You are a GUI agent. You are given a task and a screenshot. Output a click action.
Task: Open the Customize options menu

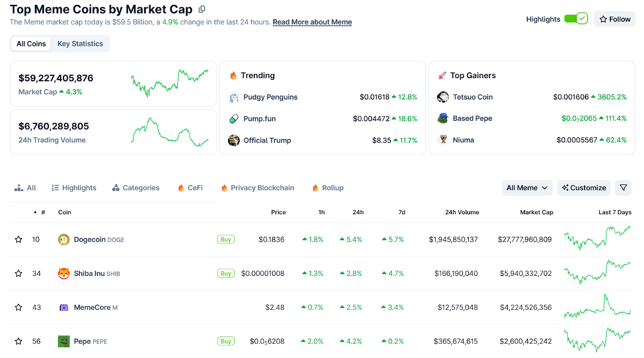[x=584, y=188]
